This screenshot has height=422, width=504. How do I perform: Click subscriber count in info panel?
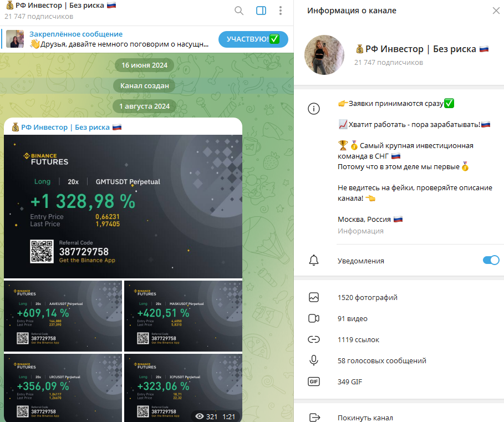click(x=388, y=62)
